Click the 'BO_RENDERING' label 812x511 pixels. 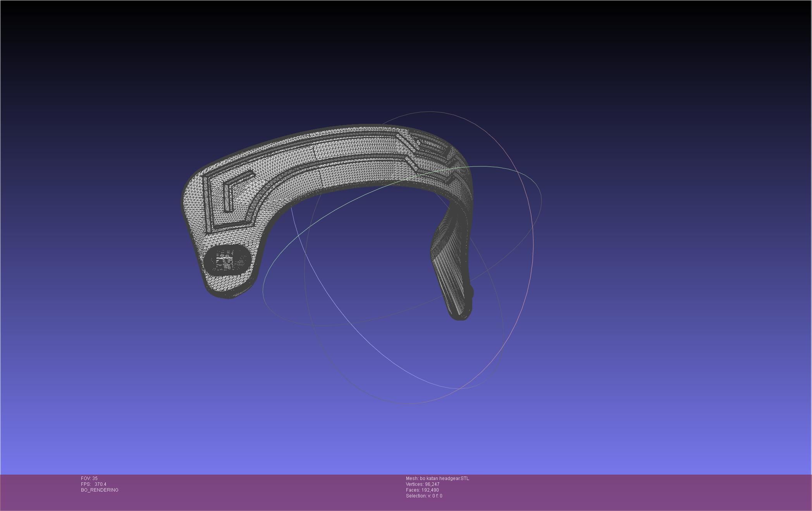(100, 490)
